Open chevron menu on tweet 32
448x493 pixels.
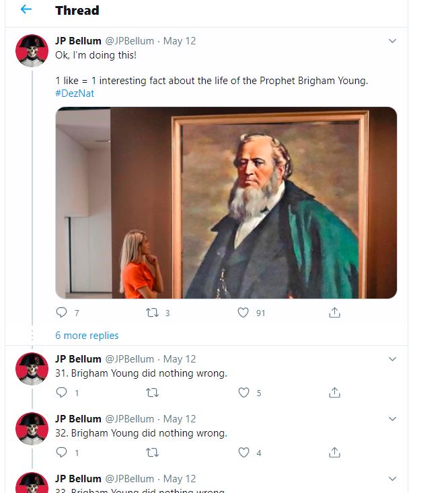pyautogui.click(x=393, y=419)
